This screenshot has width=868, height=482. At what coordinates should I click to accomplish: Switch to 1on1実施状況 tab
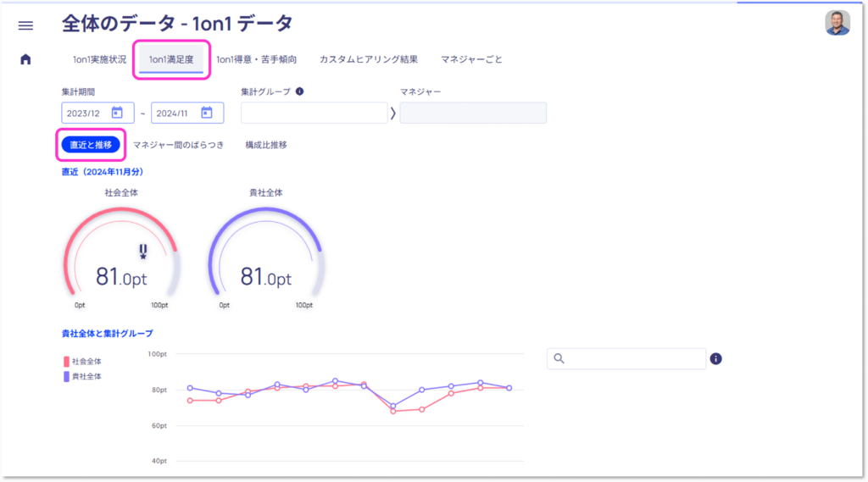100,59
